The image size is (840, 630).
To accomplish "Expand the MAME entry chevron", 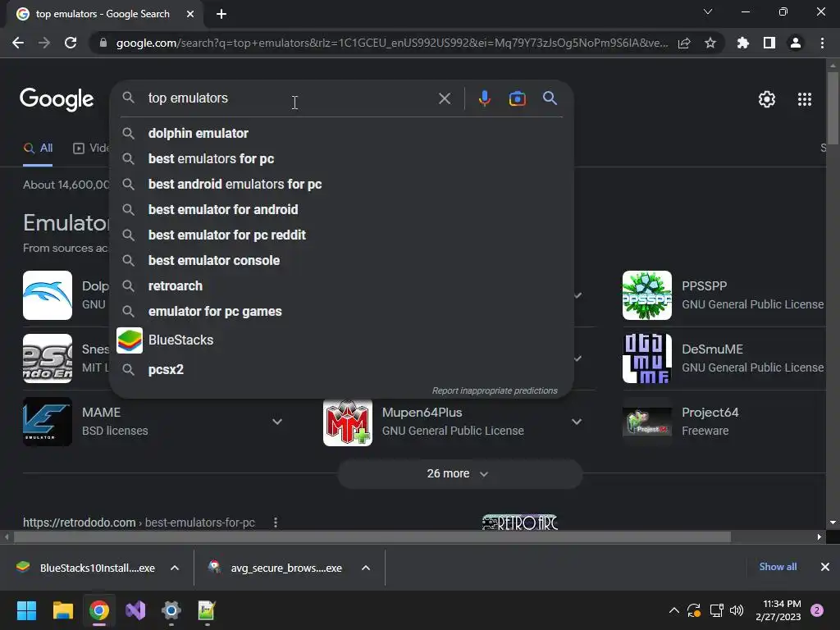I will click(277, 422).
